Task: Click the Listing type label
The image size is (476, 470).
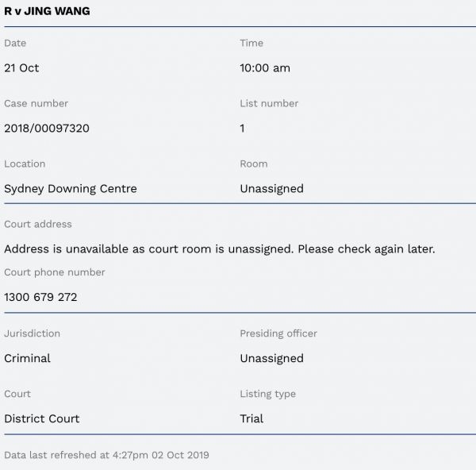Action: [x=267, y=394]
